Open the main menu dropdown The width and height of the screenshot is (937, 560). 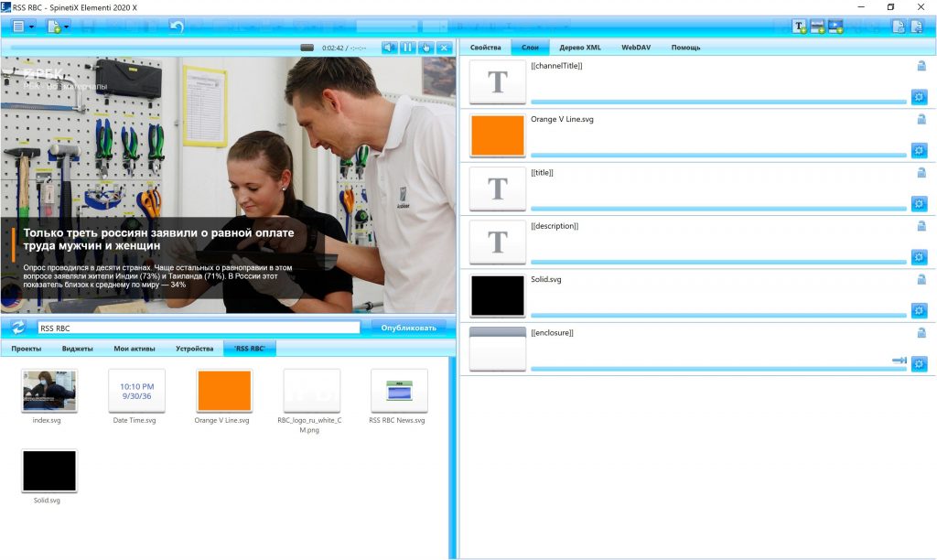pyautogui.click(x=24, y=27)
